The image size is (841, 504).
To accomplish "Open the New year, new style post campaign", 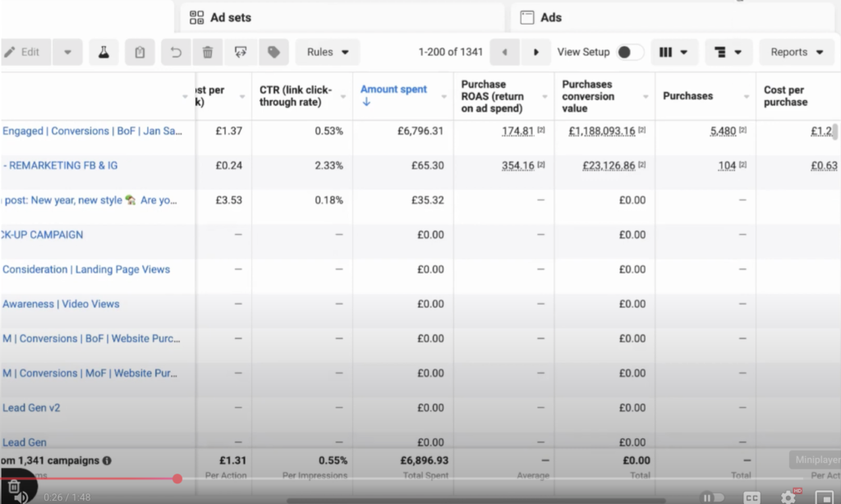I will tap(90, 200).
